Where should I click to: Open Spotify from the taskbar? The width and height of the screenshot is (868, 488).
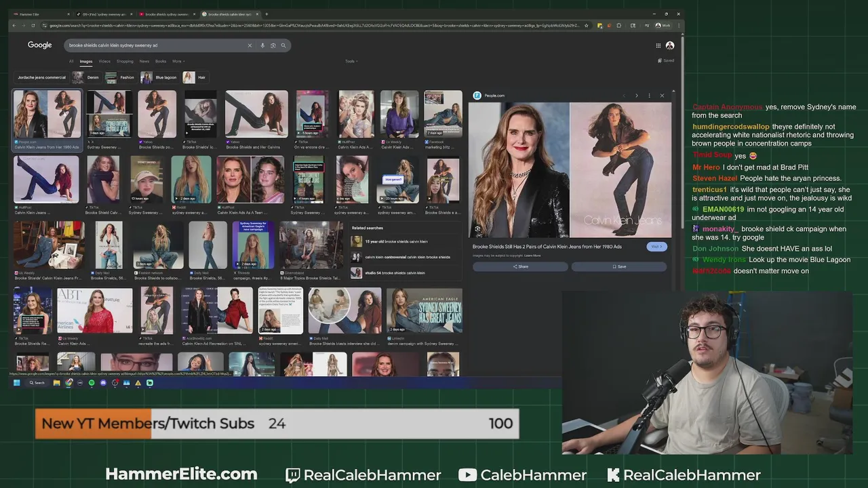point(92,383)
